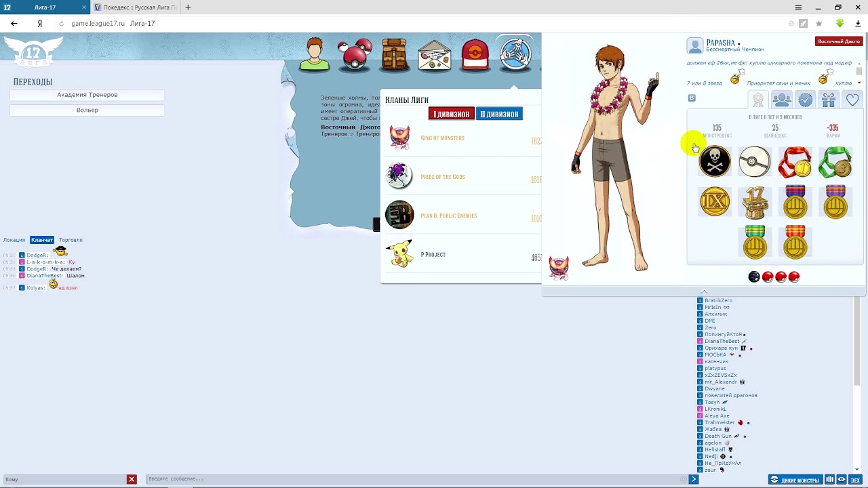This screenshot has height=488, width=868.
Task: Click the Yandex browser Я icon
Action: [40, 23]
